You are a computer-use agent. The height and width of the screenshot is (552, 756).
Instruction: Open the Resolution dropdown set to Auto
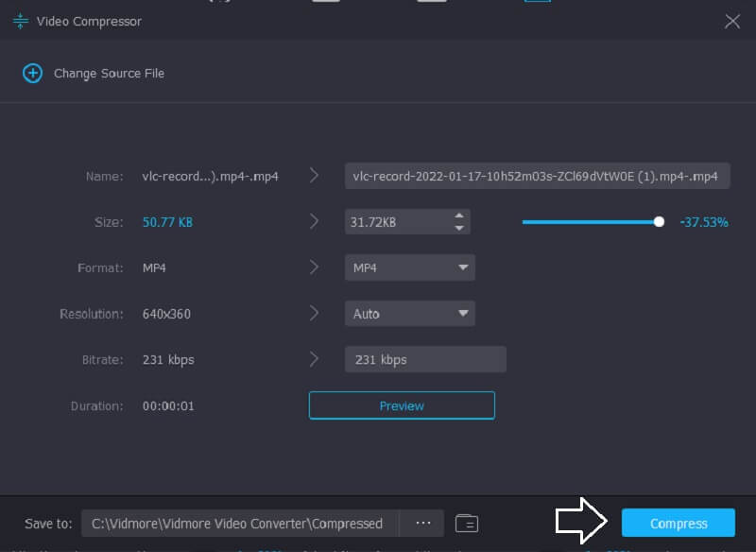click(409, 313)
